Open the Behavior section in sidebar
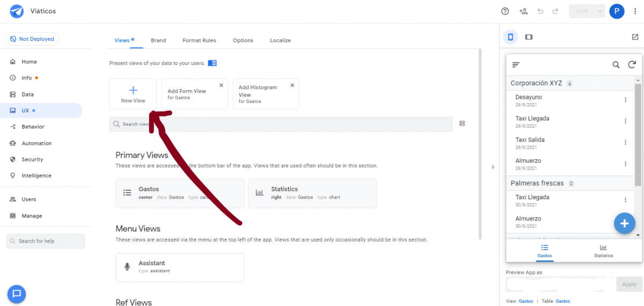644x306 pixels. coord(33,127)
